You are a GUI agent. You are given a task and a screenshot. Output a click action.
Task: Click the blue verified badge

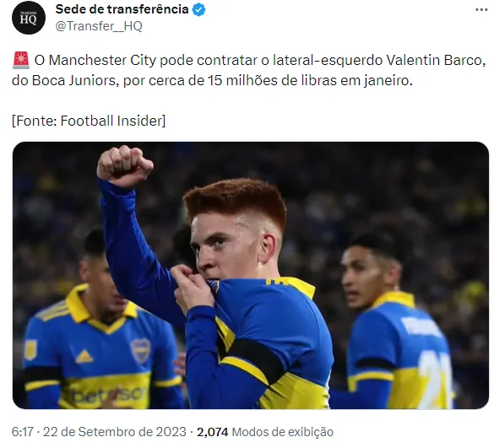pyautogui.click(x=198, y=10)
